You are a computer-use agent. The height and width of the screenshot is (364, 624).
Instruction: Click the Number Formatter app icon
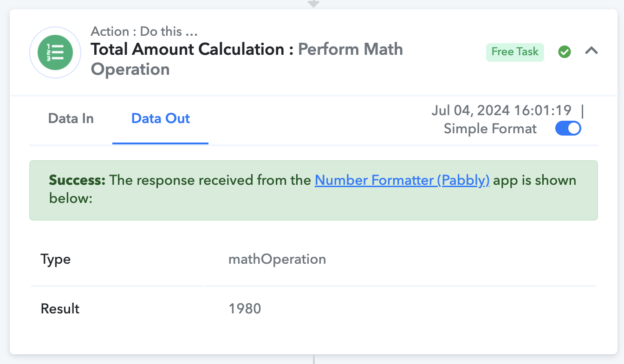(55, 52)
